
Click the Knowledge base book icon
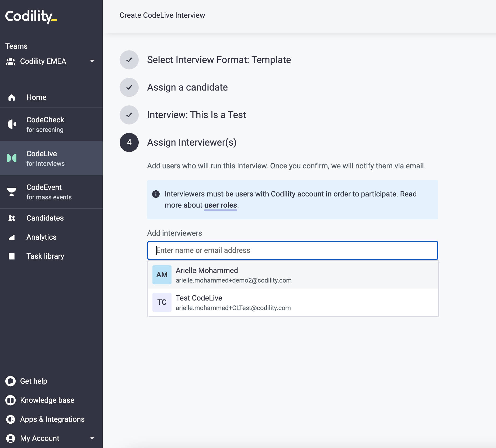(11, 400)
